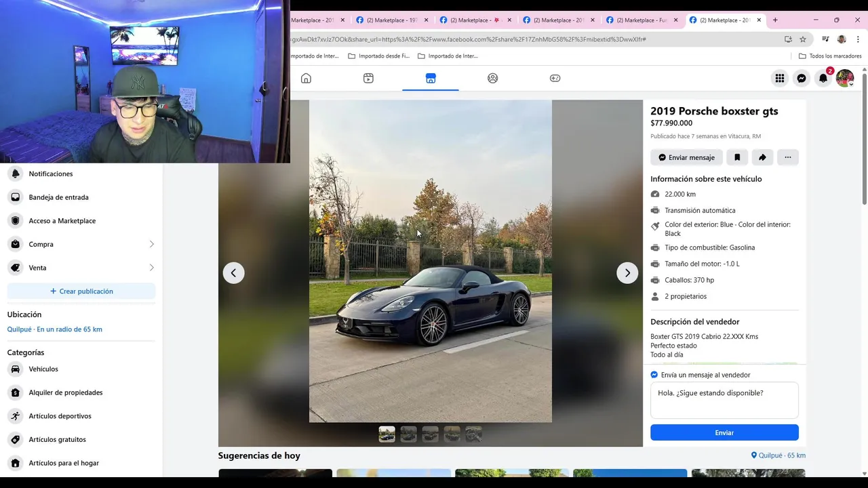Click the install app icon in address bar

point(788,39)
